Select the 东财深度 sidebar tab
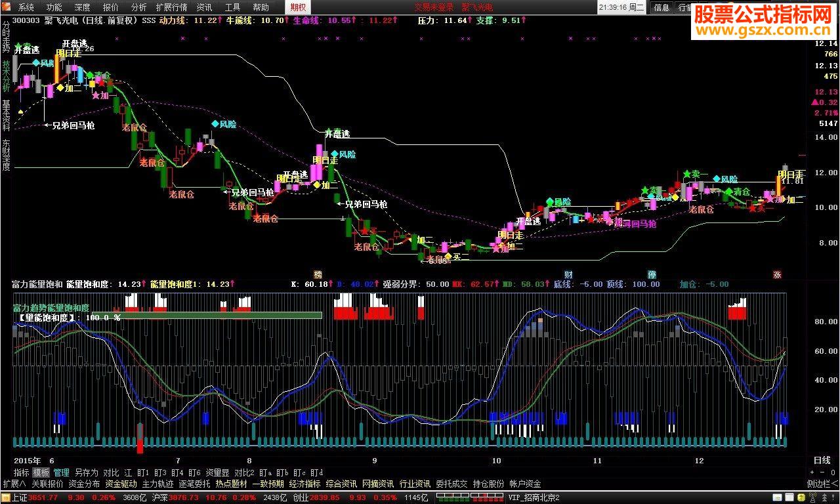The width and height of the screenshot is (840, 504). tap(7, 155)
